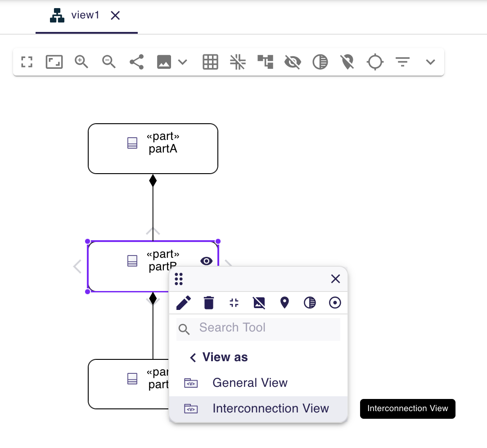Open the toolbar overflow chevron
Image resolution: width=487 pixels, height=448 pixels.
[x=431, y=62]
